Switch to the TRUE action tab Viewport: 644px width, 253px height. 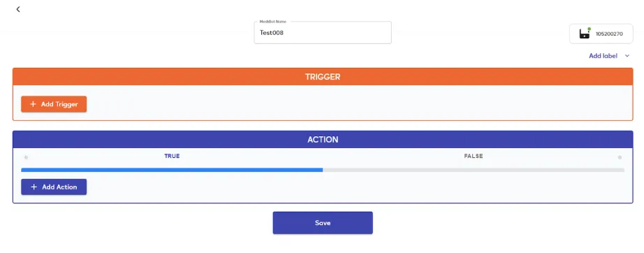(172, 156)
